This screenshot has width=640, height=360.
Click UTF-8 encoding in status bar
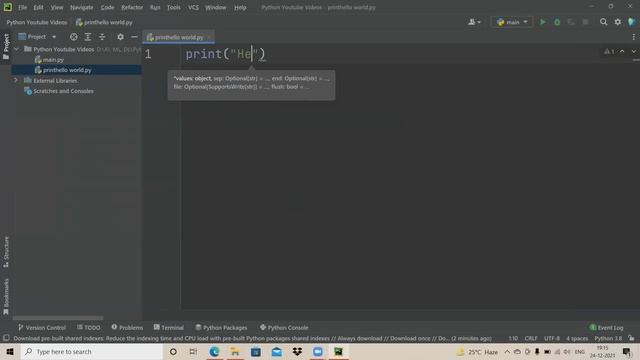click(552, 338)
